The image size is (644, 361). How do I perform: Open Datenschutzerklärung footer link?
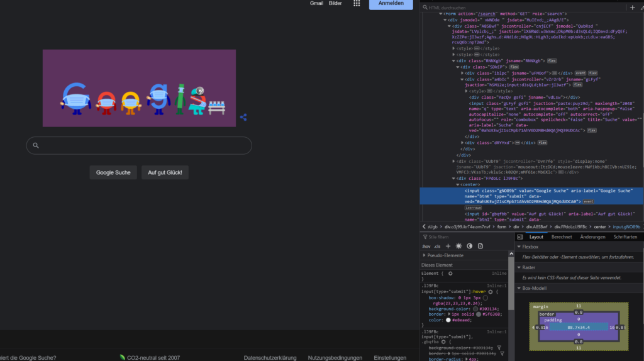click(x=270, y=358)
